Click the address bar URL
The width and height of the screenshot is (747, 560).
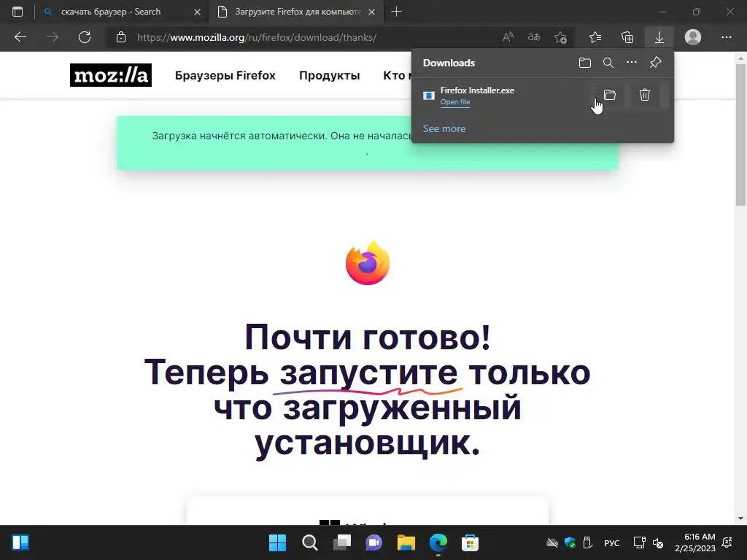(256, 37)
